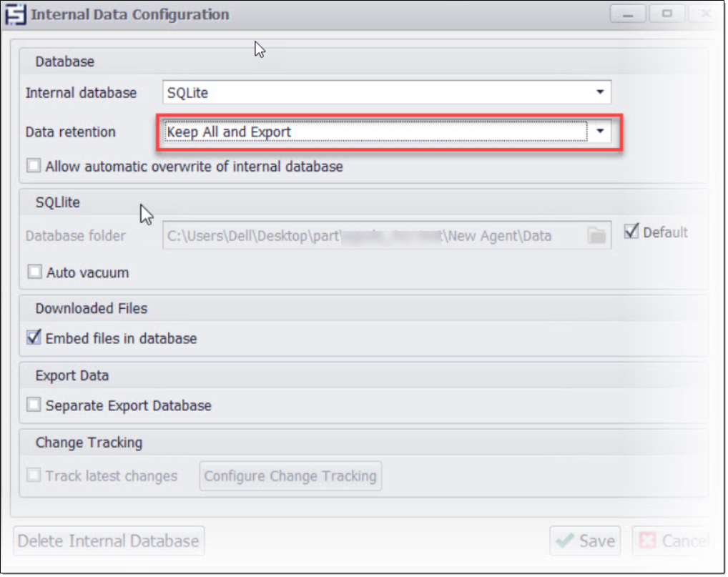Tick the 'Separate Export Database' checkbox
728x577 pixels.
[x=34, y=405]
